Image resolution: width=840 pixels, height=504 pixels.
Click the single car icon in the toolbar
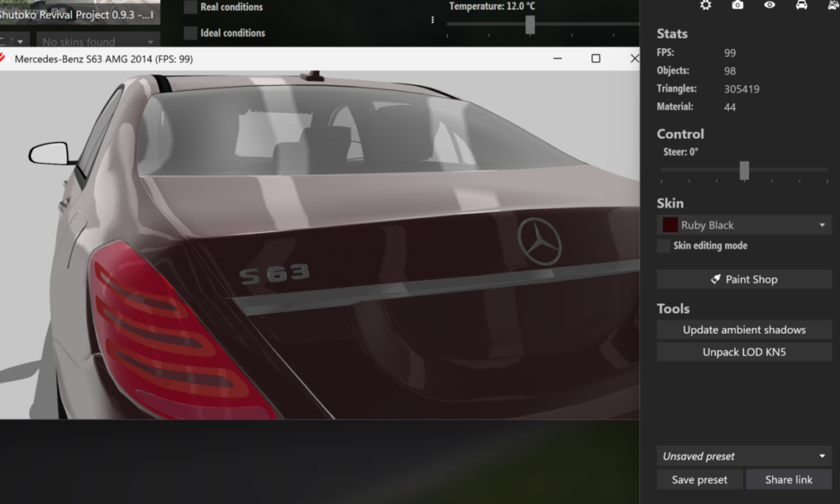click(x=801, y=5)
